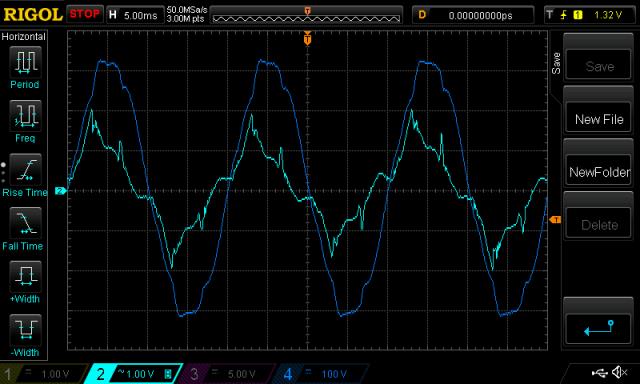Open the horizontal timebase 5.00ms setting
This screenshot has height=384, width=640.
[135, 15]
